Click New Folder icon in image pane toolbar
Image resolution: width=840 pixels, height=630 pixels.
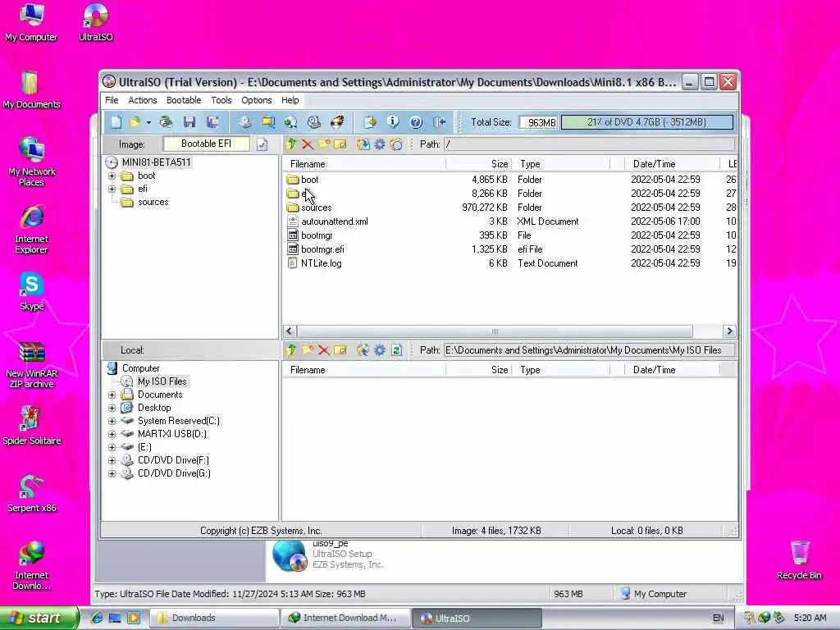[324, 144]
